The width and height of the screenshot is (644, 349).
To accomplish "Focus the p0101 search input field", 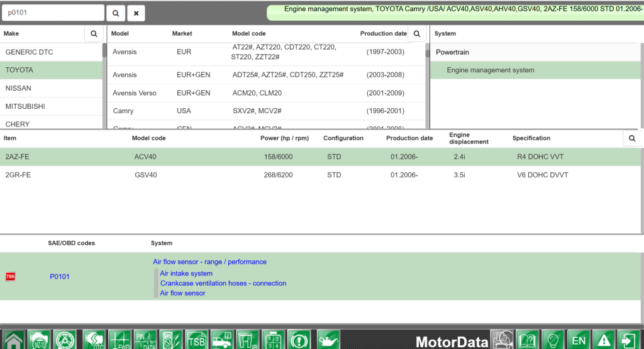I will (x=53, y=13).
